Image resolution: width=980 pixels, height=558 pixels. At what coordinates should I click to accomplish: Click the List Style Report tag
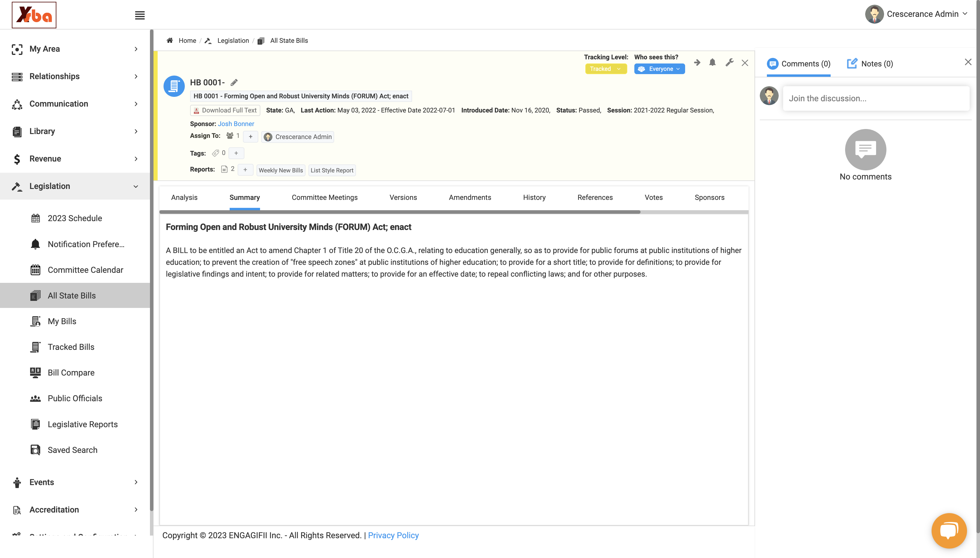(x=332, y=170)
